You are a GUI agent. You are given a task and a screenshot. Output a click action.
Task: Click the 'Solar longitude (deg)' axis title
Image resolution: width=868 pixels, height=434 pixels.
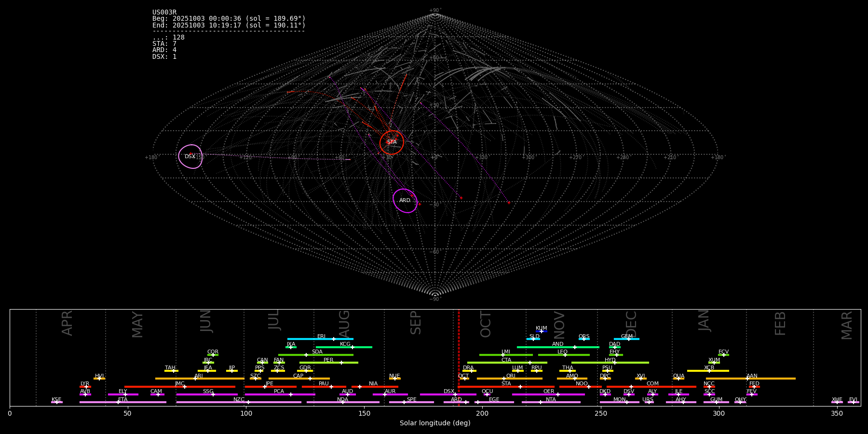[435, 423]
